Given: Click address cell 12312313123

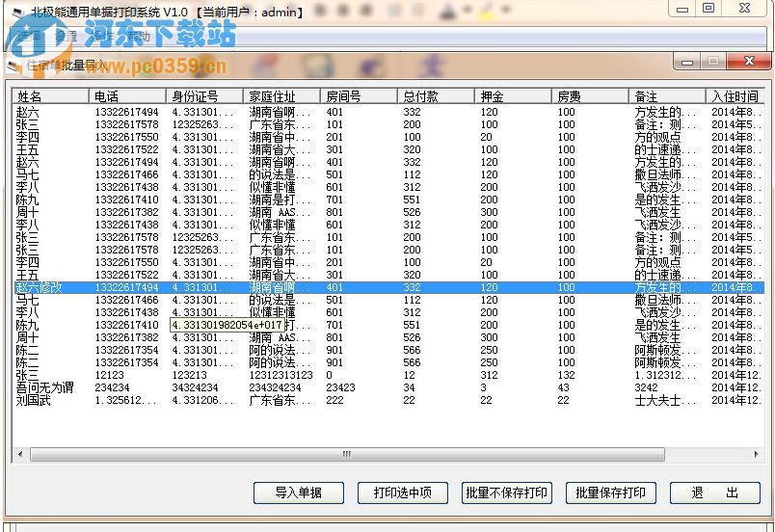Looking at the screenshot, I should (x=281, y=376).
